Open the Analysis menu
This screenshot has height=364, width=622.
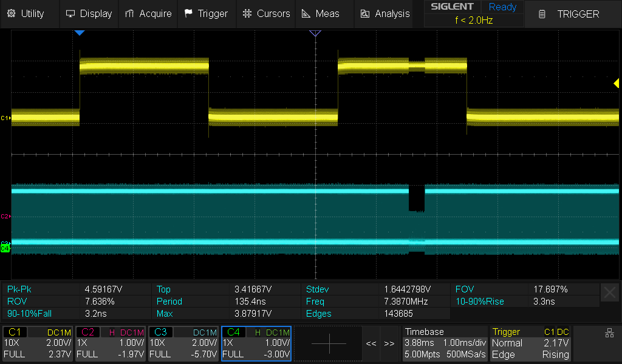385,13
